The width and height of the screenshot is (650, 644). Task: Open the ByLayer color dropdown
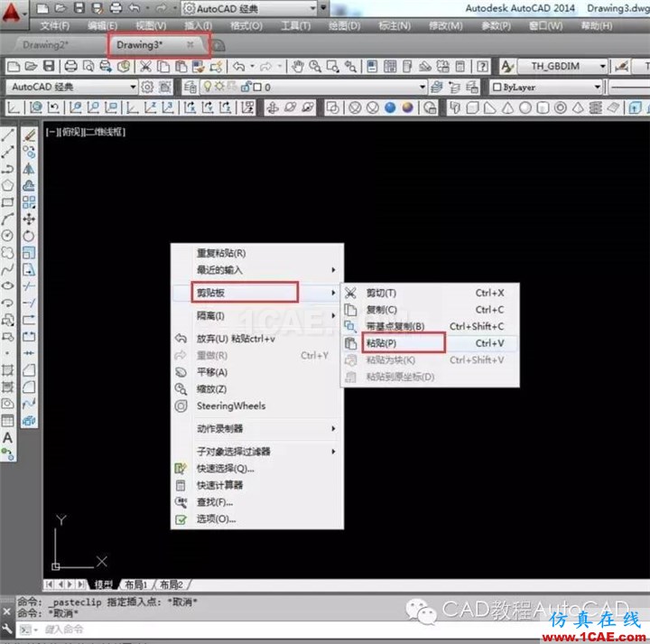click(x=597, y=87)
